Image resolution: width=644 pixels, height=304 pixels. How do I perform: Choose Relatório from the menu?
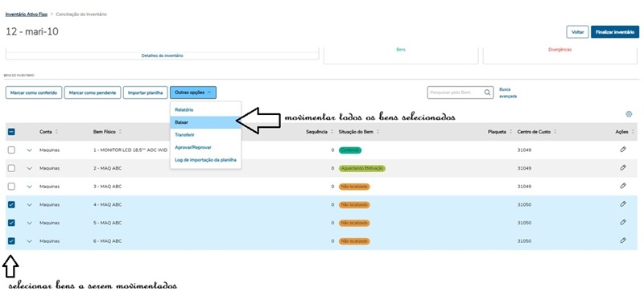206,110
